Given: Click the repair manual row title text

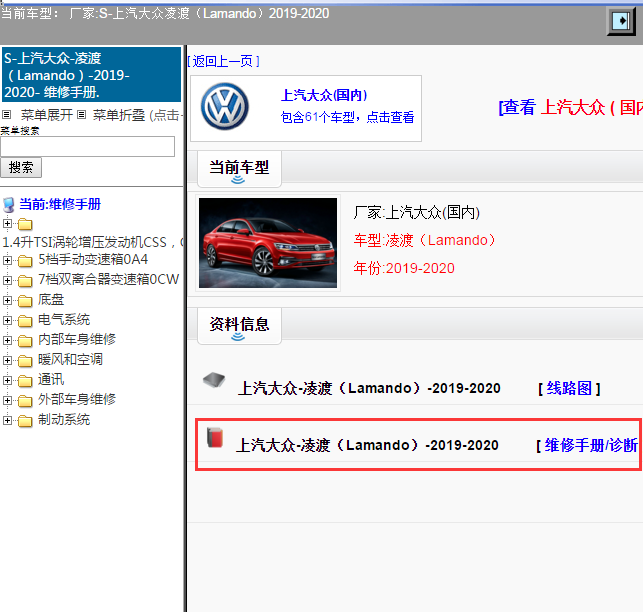Looking at the screenshot, I should 367,445.
